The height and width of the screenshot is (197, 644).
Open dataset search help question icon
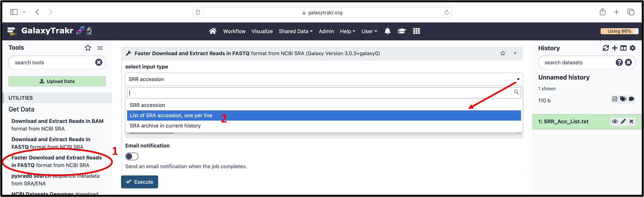[x=619, y=62]
